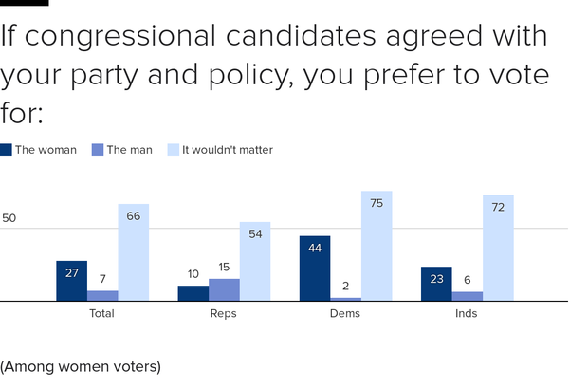Click the '(Among women voters)' footnote
This screenshot has height=389, width=588.
pyautogui.click(x=81, y=366)
